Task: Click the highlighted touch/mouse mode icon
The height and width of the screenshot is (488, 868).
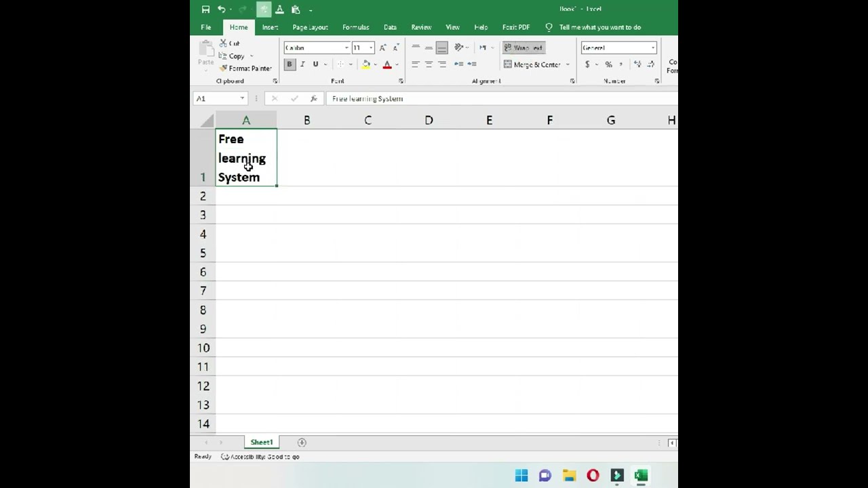Action: pos(264,9)
